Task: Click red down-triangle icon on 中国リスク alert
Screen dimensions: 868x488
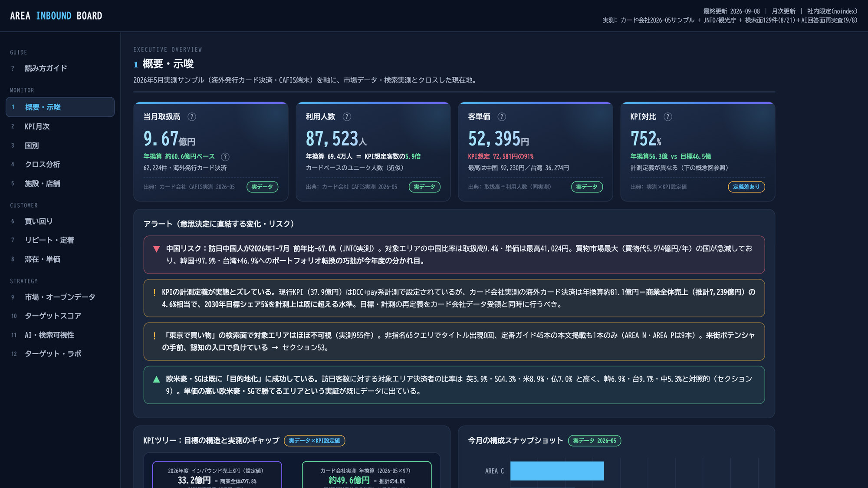Action: click(157, 249)
